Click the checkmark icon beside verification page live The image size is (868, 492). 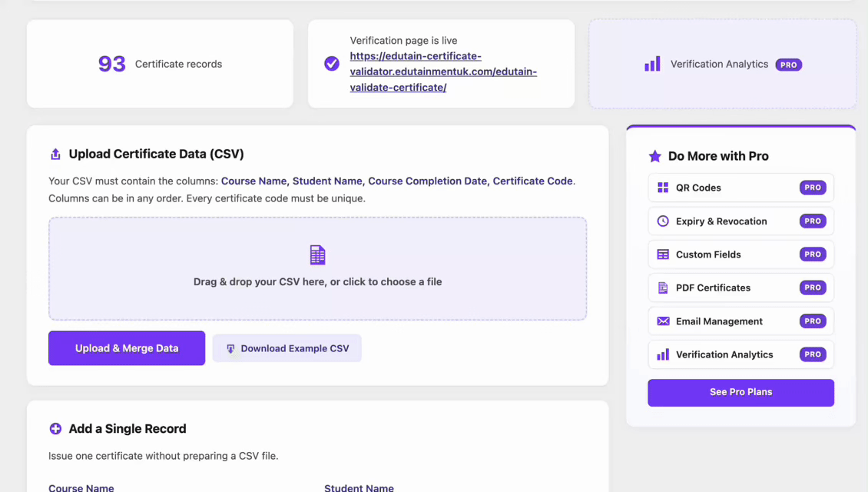(332, 64)
